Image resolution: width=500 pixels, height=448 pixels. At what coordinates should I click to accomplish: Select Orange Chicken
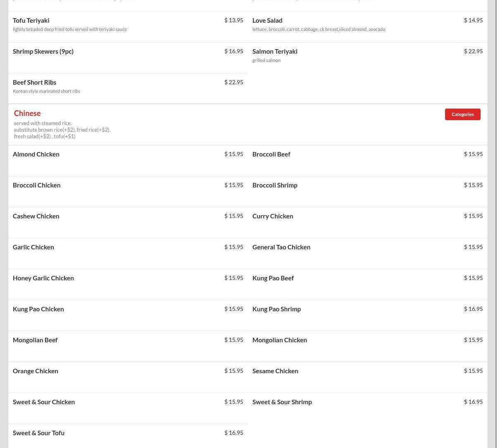click(x=36, y=371)
